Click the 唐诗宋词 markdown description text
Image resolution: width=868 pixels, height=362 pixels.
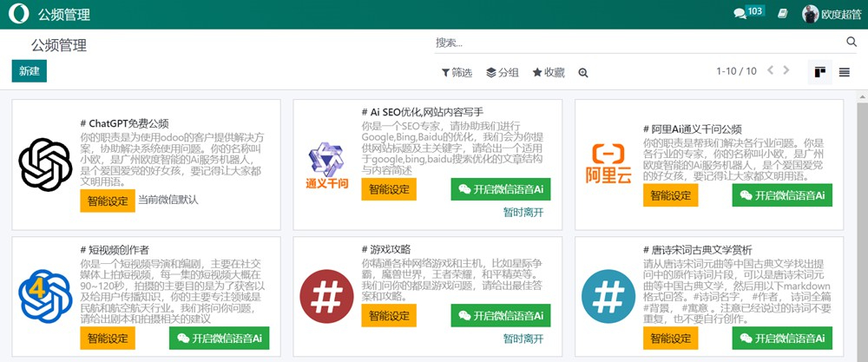point(736,291)
